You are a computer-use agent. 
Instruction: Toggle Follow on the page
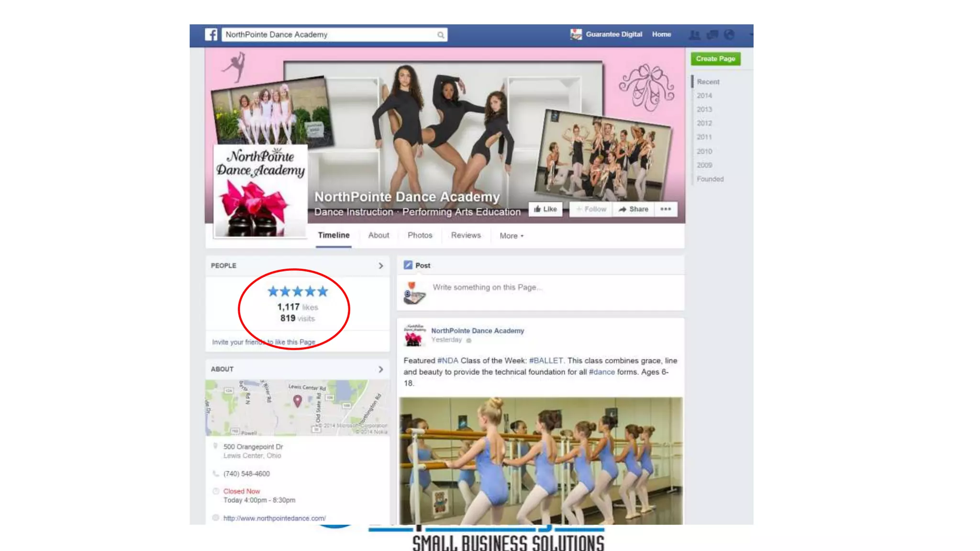591,209
